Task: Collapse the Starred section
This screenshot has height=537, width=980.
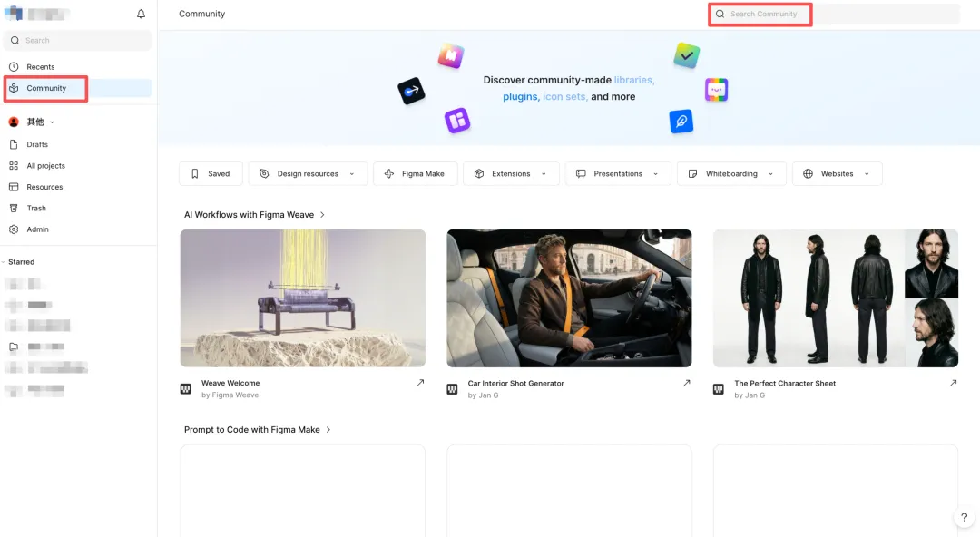Action: coord(3,262)
